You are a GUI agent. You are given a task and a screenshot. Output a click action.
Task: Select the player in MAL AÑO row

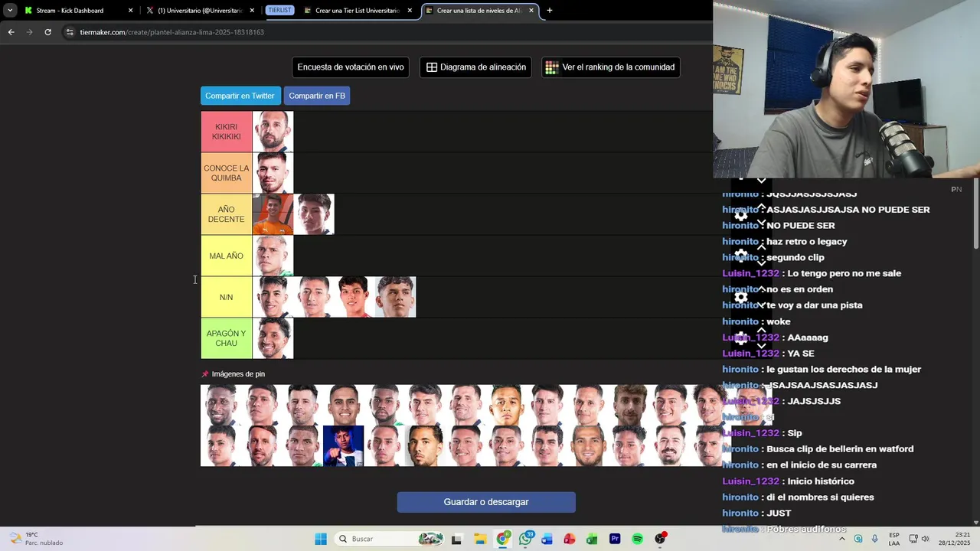(273, 256)
